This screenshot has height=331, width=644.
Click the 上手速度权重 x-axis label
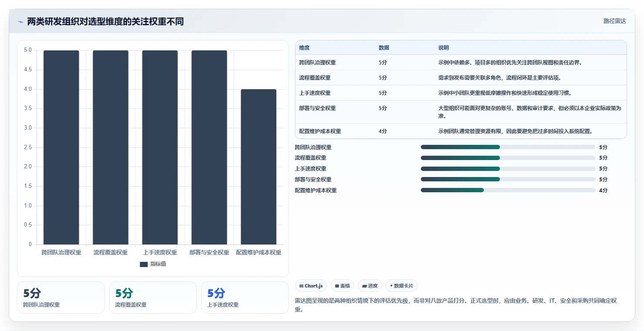coord(160,253)
